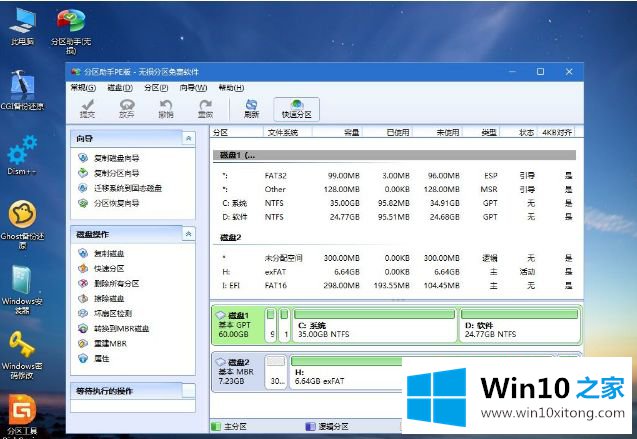This screenshot has width=637, height=439.
Task: Open the Windows安装器 desktop icon
Action: click(22, 290)
